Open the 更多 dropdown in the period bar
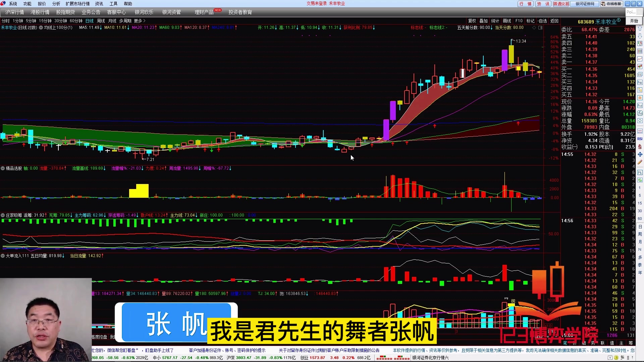644x362 pixels. click(x=138, y=21)
